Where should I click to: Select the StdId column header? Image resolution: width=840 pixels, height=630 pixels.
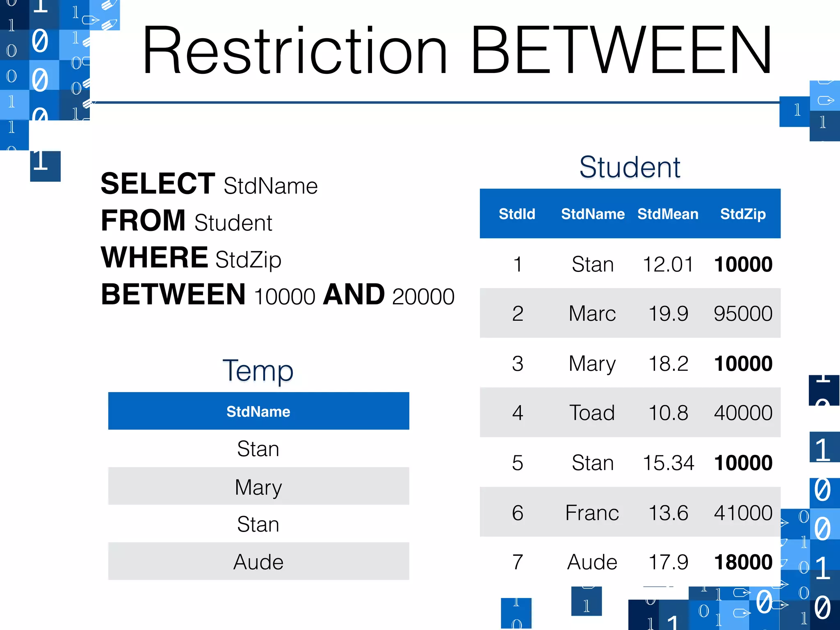coord(517,214)
